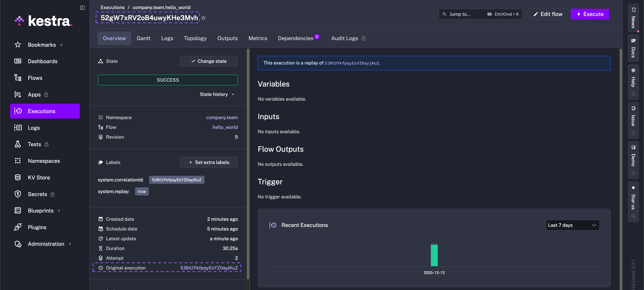Image resolution: width=644 pixels, height=290 pixels.
Task: Expand State history section
Action: point(217,94)
